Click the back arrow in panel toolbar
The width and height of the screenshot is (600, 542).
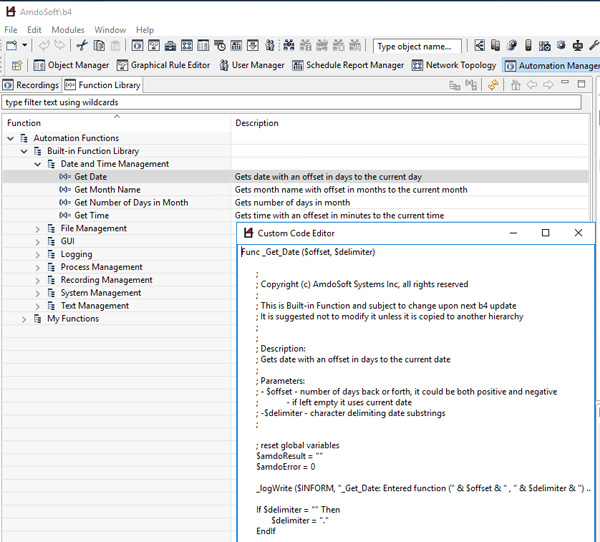click(x=532, y=85)
